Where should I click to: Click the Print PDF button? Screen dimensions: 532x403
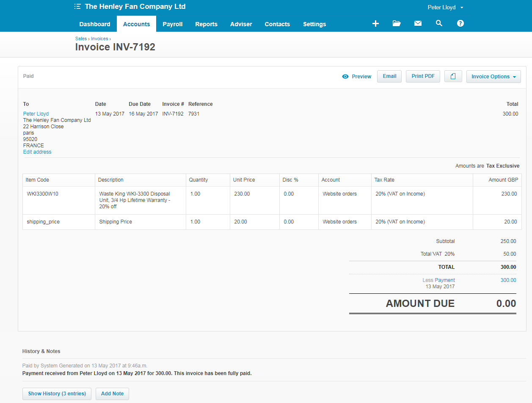point(423,77)
